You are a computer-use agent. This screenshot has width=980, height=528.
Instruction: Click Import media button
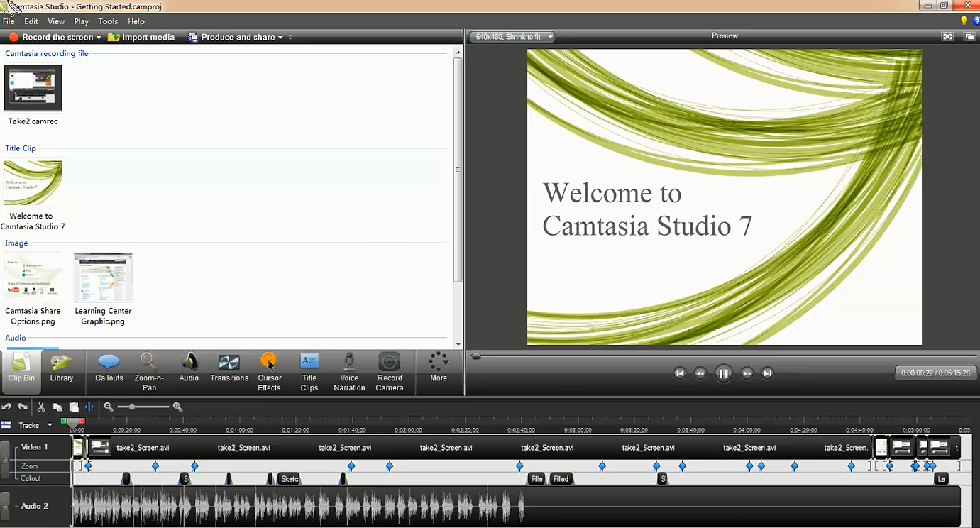141,37
